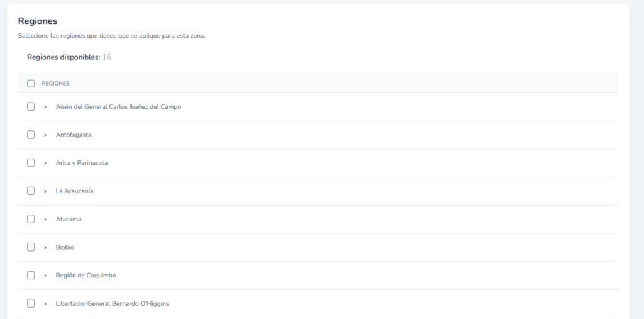
Task: Click the Biobío region label
Action: coord(65,247)
